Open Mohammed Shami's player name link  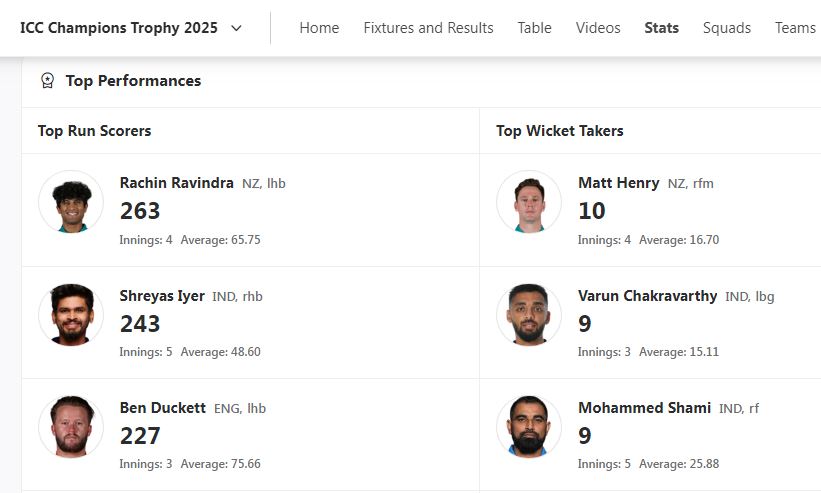click(x=644, y=408)
